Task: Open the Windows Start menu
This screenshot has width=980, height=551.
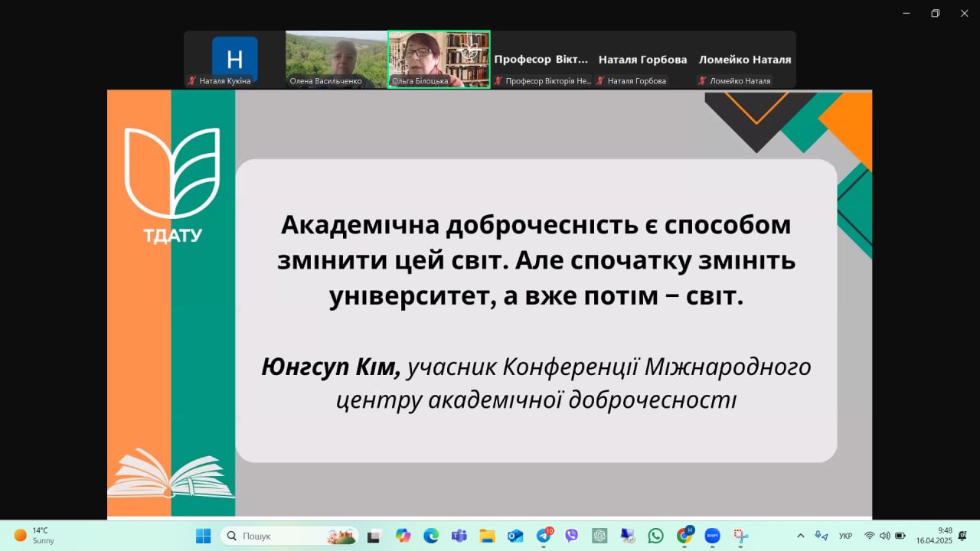Action: pyautogui.click(x=203, y=536)
